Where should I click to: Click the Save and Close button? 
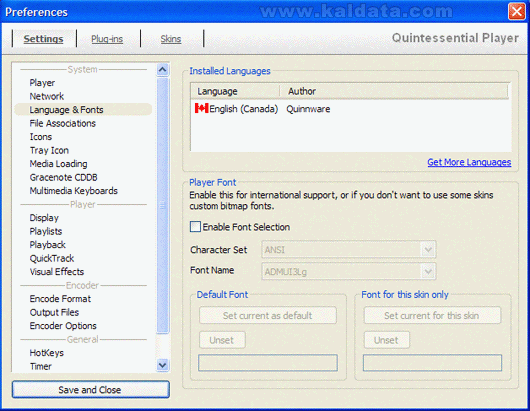point(91,390)
